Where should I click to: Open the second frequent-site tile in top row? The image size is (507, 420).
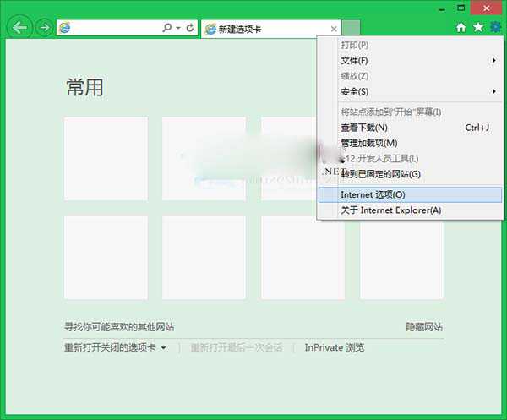pyautogui.click(x=204, y=158)
